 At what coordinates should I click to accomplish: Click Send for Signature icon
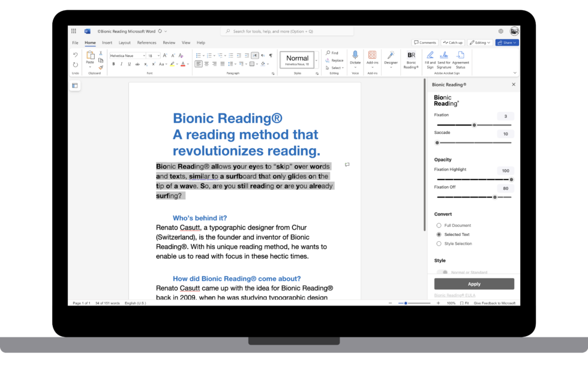[x=444, y=55]
